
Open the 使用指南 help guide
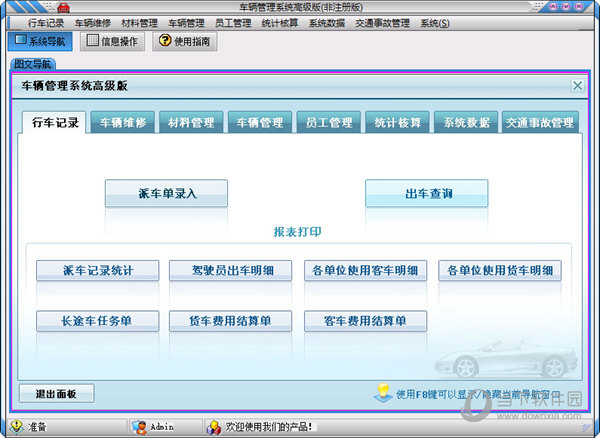pyautogui.click(x=185, y=41)
